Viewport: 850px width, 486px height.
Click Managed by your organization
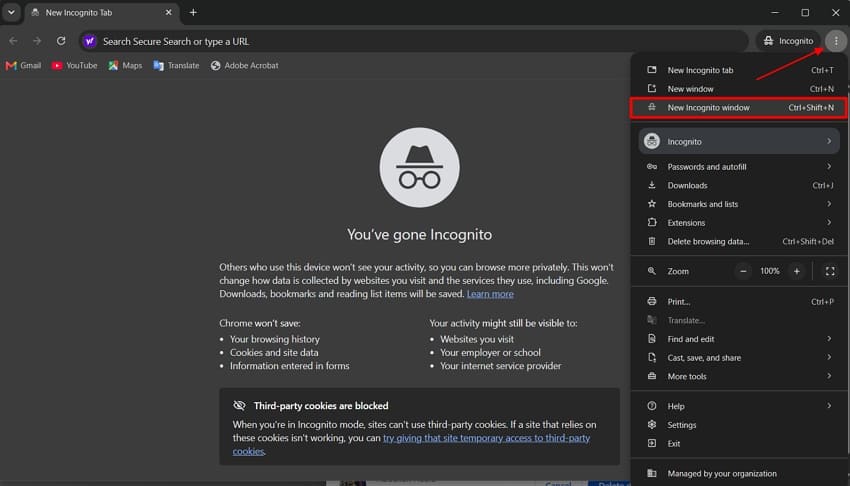click(x=739, y=474)
